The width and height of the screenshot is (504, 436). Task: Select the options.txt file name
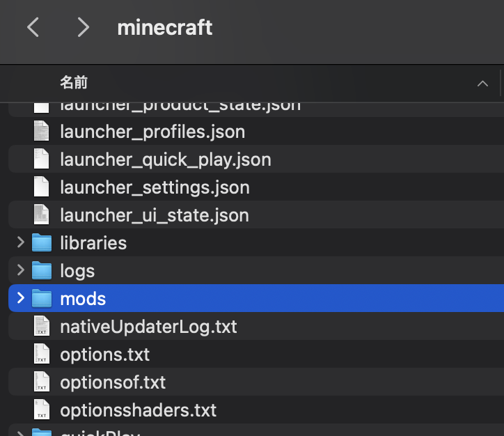(105, 355)
